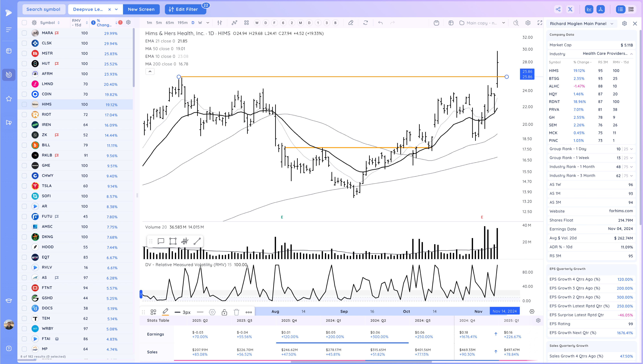Click the undo arrow icon
The height and width of the screenshot is (364, 643).
pyautogui.click(x=380, y=23)
